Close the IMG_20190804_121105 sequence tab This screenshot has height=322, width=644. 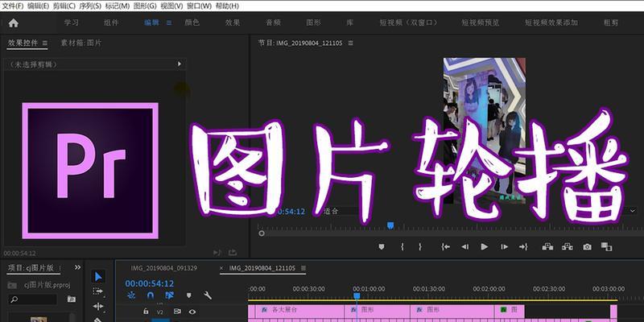coord(221,268)
